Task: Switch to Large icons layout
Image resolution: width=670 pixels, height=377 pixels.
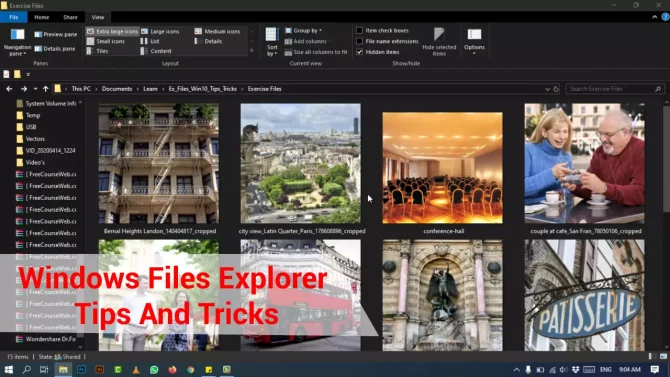Action: [x=160, y=31]
